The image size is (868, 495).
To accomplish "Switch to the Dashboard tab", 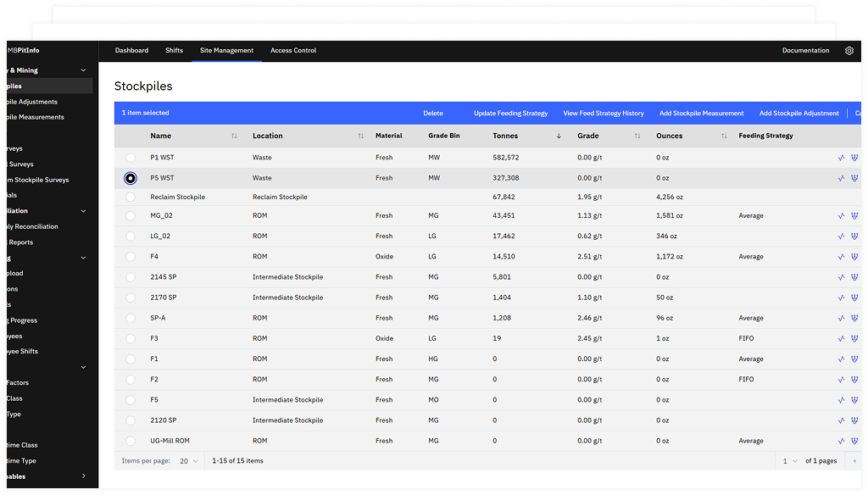I will click(x=131, y=50).
